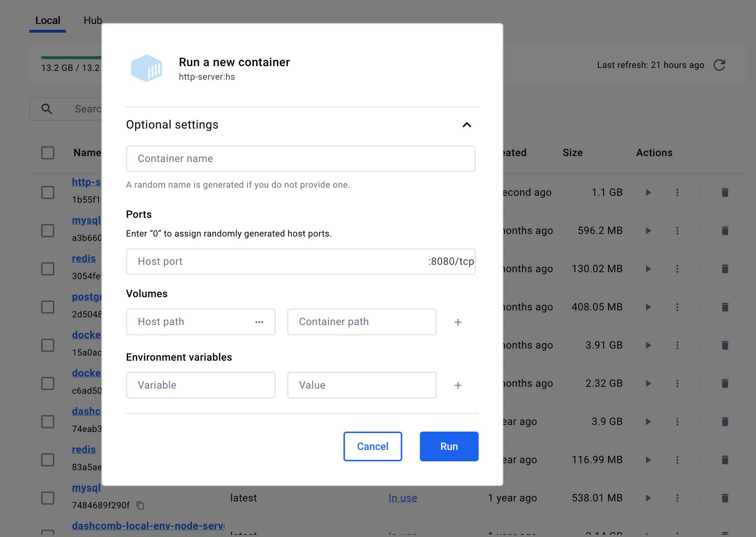Open more actions for 130.02 MB redis image
Viewport: 756px width, 537px height.
[677, 269]
